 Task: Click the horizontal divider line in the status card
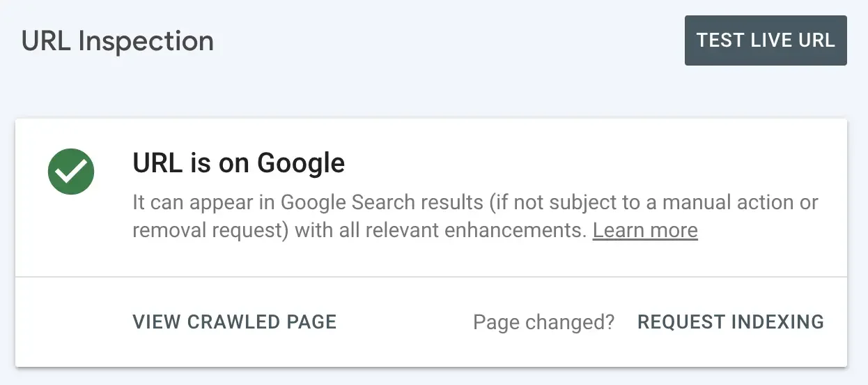431,277
